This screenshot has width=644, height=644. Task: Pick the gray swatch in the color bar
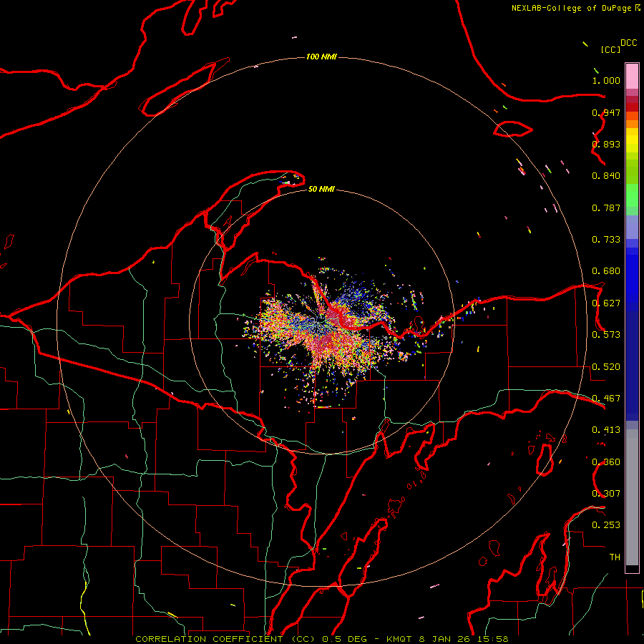point(632,497)
